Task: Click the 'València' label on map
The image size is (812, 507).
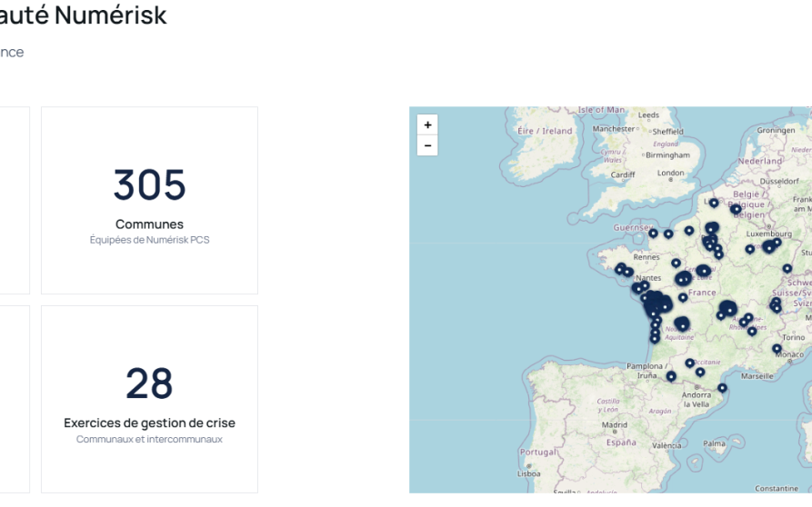Action: click(667, 445)
